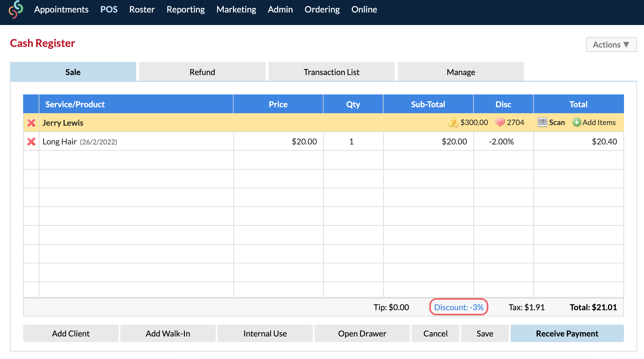Click the Sub-Total column header
Image resolution: width=644 pixels, height=359 pixels.
point(428,104)
